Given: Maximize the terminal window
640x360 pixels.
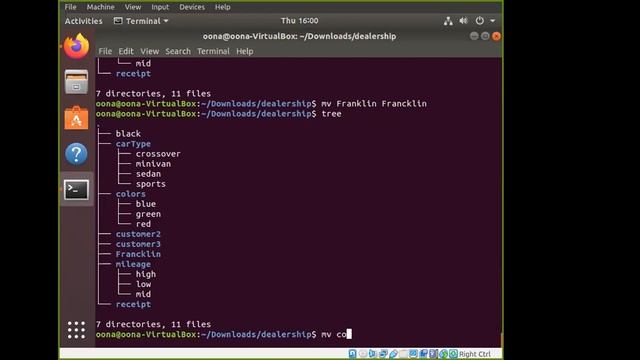Looking at the screenshot, I should 485,36.
